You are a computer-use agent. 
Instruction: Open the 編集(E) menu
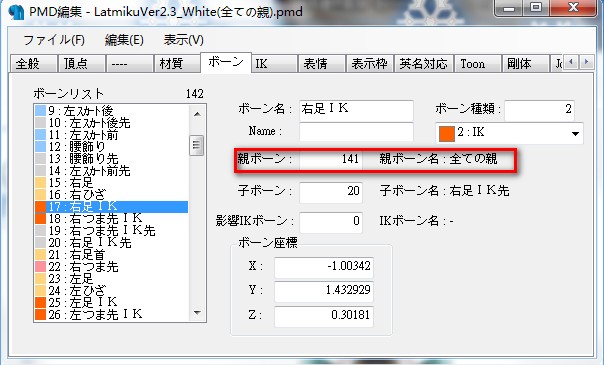(x=124, y=40)
